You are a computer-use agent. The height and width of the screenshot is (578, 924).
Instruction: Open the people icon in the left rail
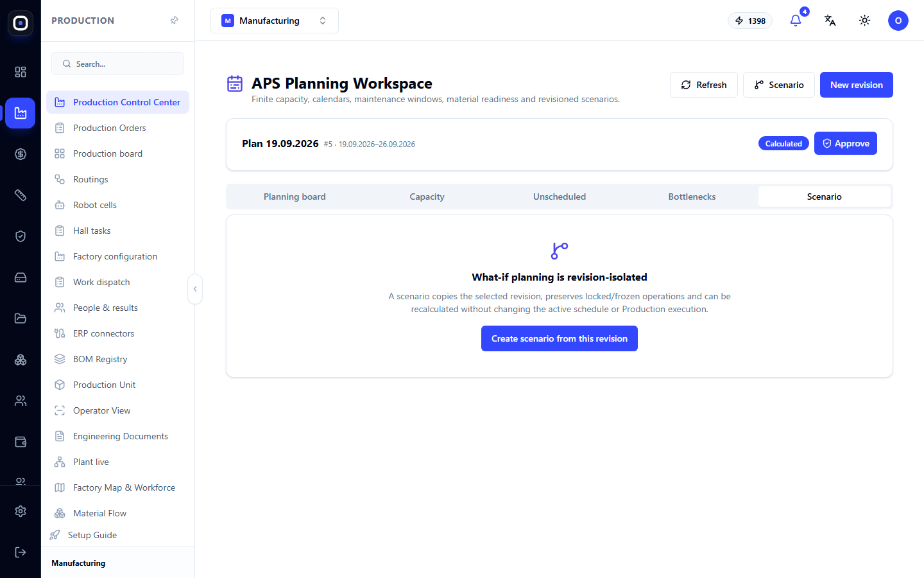[21, 401]
